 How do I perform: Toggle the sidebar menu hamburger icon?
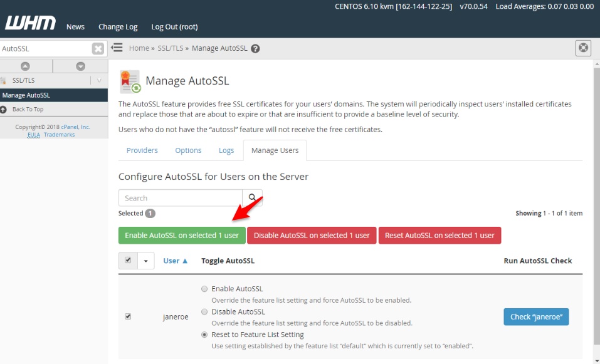[117, 48]
